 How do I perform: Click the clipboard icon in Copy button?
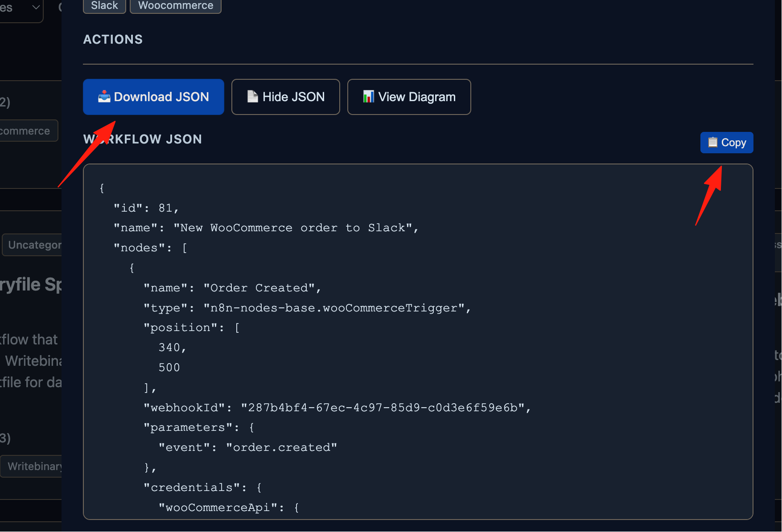(713, 142)
